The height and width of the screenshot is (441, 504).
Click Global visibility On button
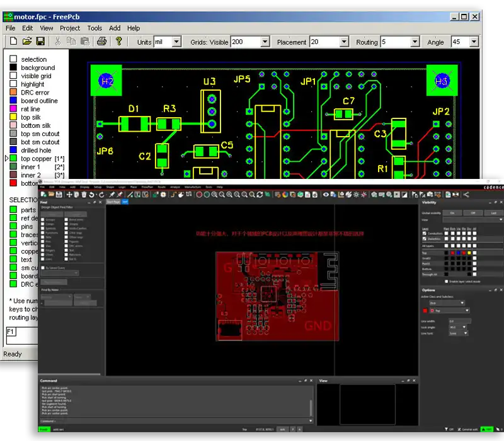[452, 213]
